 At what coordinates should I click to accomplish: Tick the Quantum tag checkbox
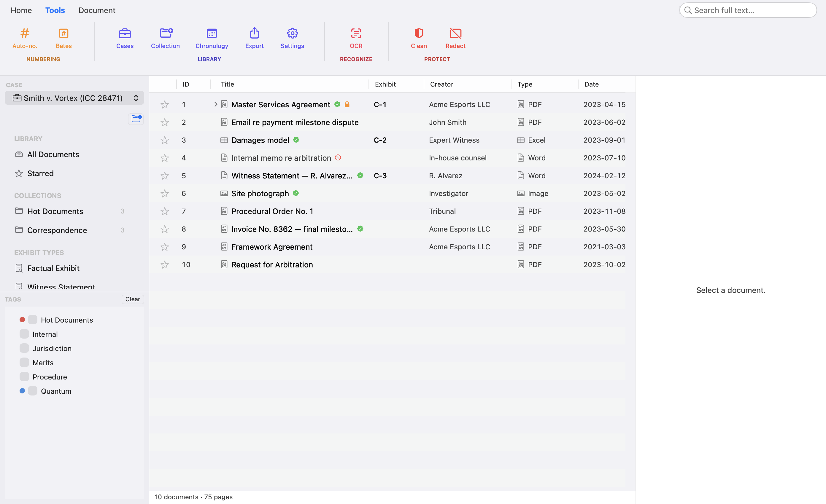(x=33, y=391)
